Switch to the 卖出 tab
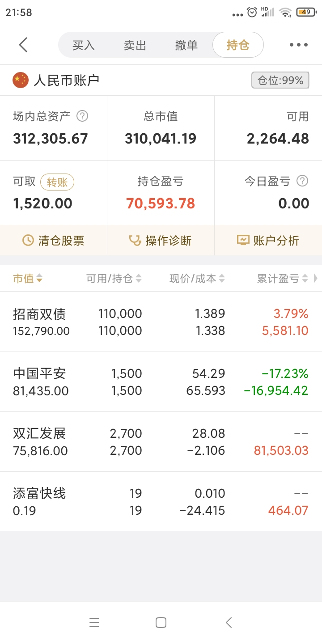 point(135,45)
